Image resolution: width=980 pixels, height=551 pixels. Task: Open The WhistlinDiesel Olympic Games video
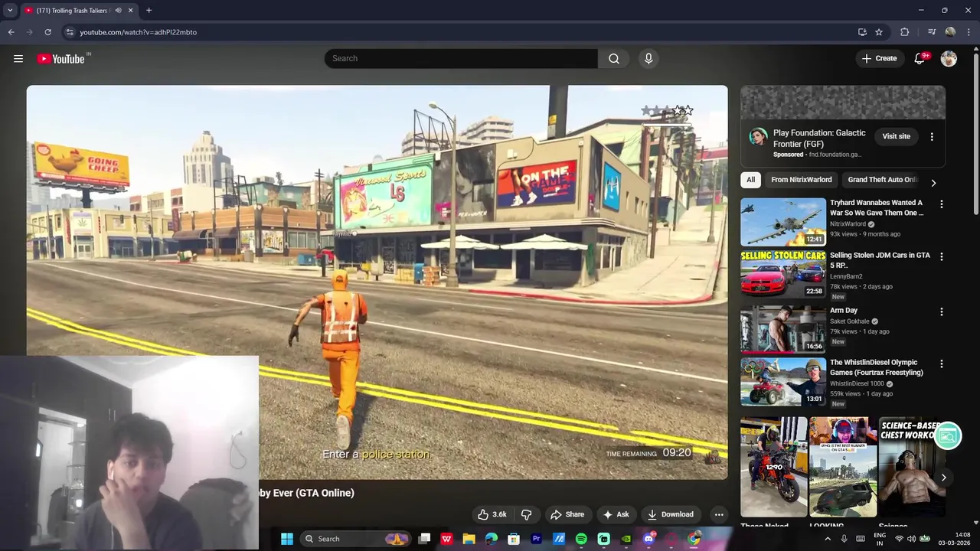tap(877, 367)
